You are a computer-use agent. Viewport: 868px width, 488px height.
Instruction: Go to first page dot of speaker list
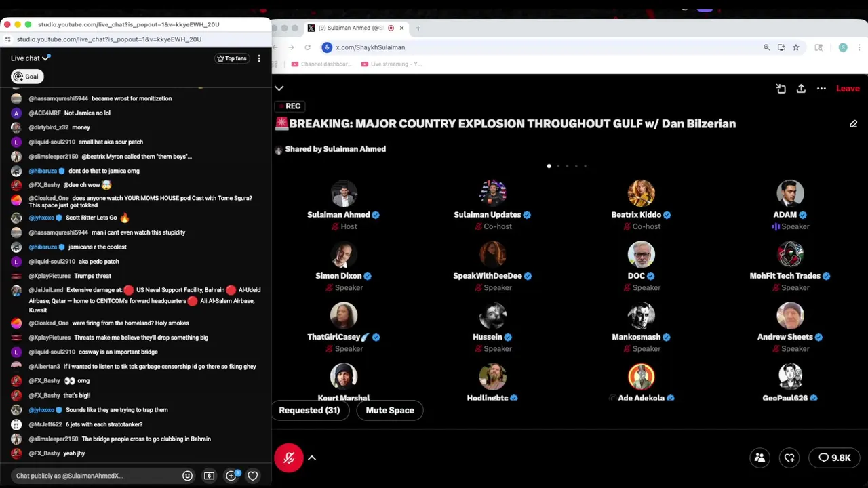pyautogui.click(x=549, y=166)
